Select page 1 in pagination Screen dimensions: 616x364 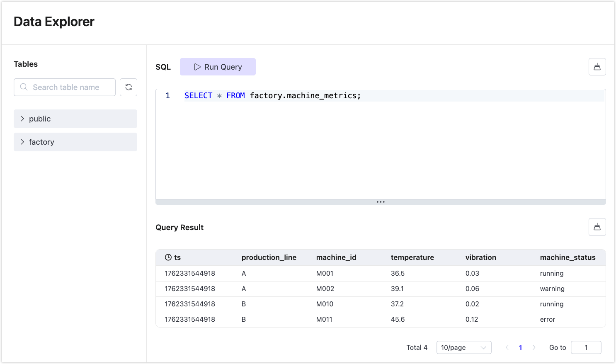520,347
